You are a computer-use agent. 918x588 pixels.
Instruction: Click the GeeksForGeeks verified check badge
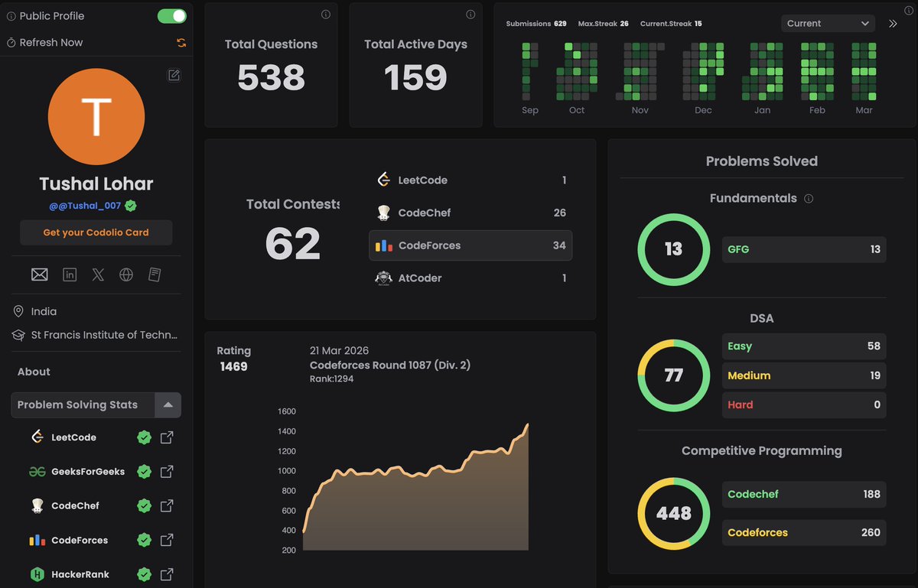pos(144,472)
